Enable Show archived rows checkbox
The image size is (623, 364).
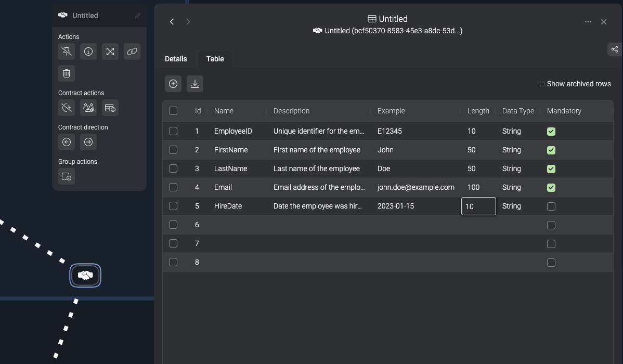coord(542,84)
